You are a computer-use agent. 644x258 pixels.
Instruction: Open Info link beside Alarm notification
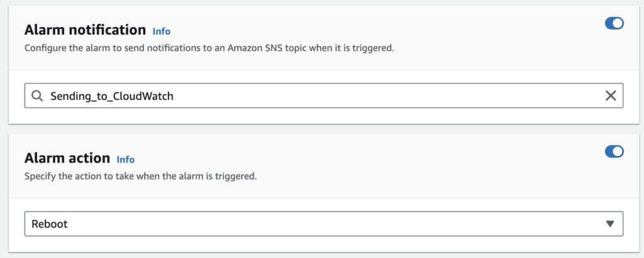161,31
